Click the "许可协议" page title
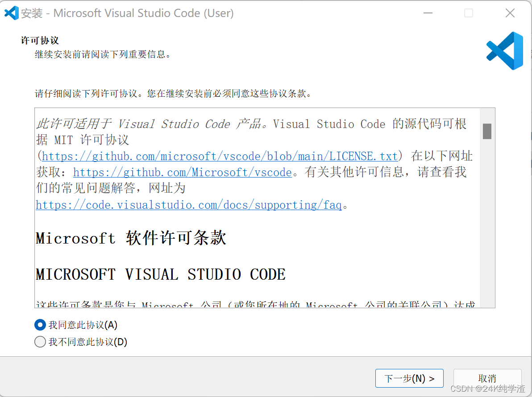Image resolution: width=532 pixels, height=397 pixels. tap(40, 40)
